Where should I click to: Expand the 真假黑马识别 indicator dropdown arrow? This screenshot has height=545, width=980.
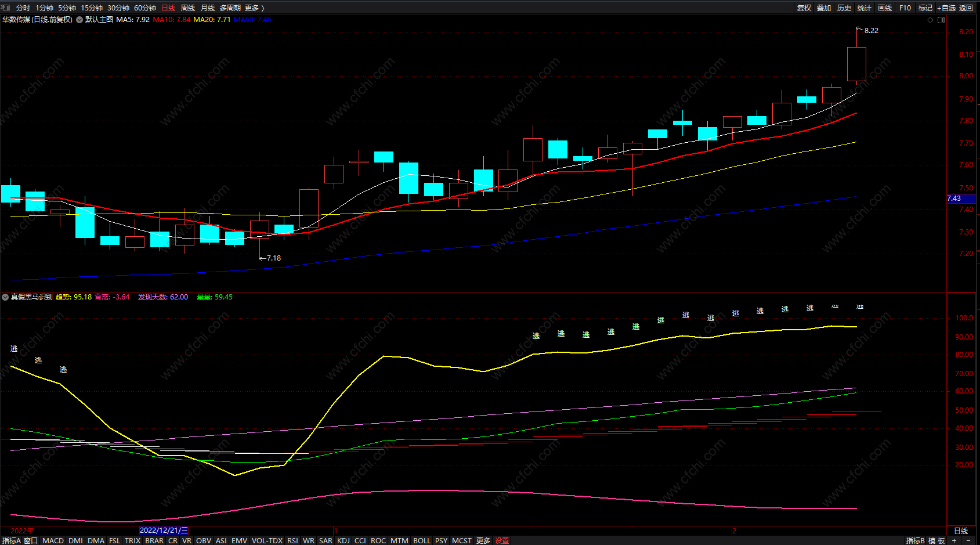coord(5,297)
